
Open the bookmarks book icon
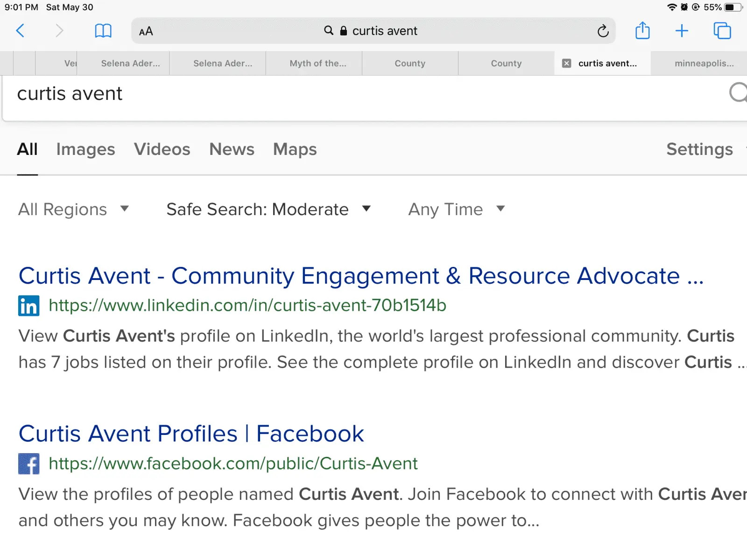tap(103, 31)
